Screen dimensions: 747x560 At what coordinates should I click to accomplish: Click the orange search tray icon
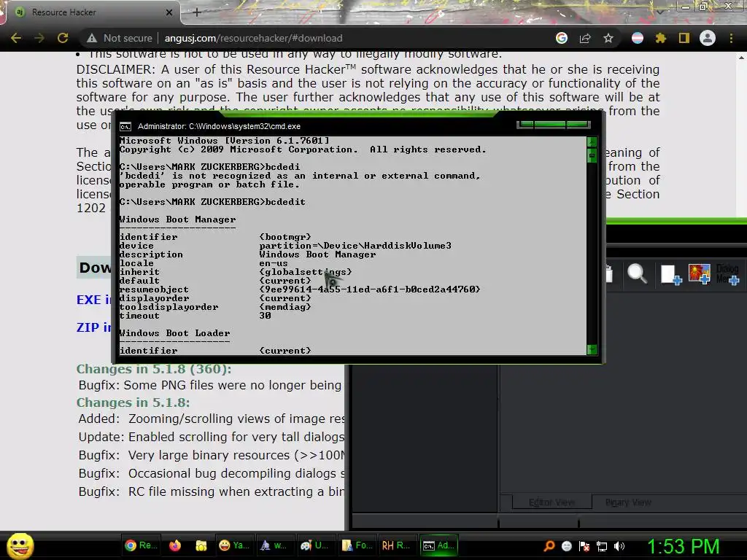[x=549, y=546]
